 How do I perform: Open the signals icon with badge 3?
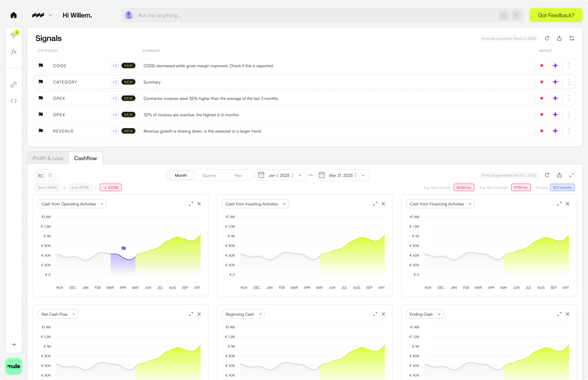tap(14, 35)
